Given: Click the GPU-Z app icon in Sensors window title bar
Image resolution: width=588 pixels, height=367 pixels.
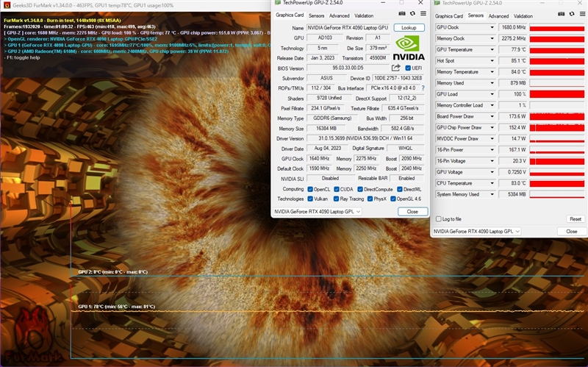Looking at the screenshot, I should (437, 3).
